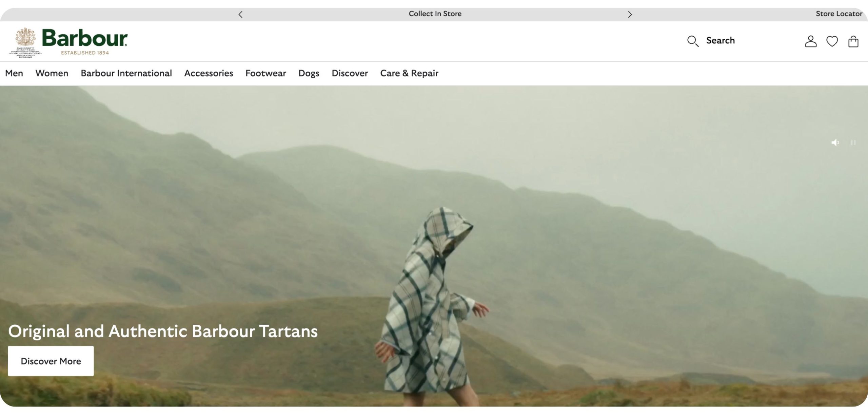The height and width of the screenshot is (419, 868).
Task: Mute the hero video sound
Action: pos(835,142)
